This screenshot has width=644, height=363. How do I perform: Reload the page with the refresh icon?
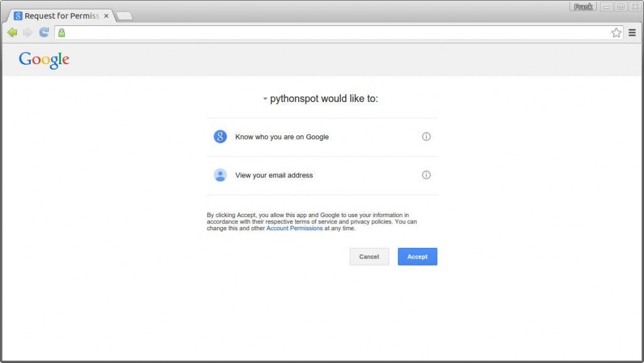[44, 32]
